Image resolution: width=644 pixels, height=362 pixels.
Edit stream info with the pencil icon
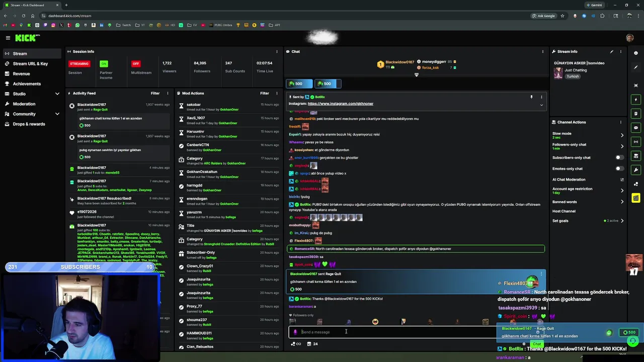tap(612, 51)
